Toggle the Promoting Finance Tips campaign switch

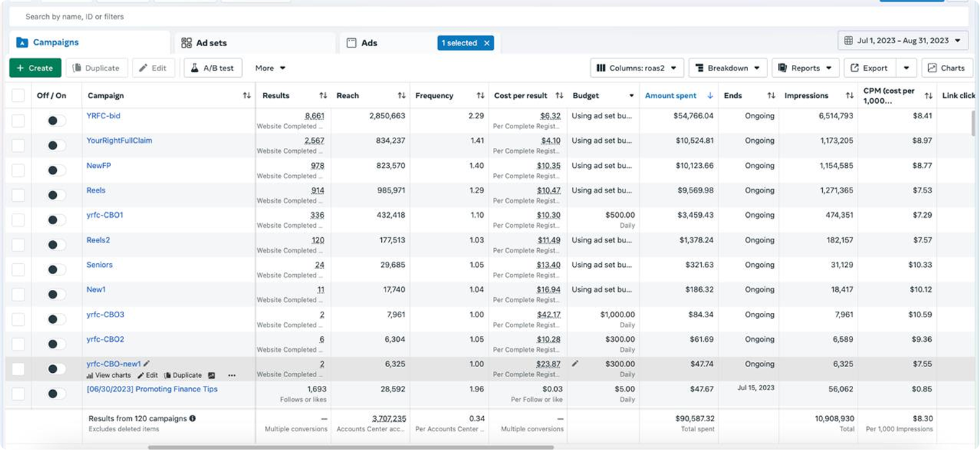56,394
